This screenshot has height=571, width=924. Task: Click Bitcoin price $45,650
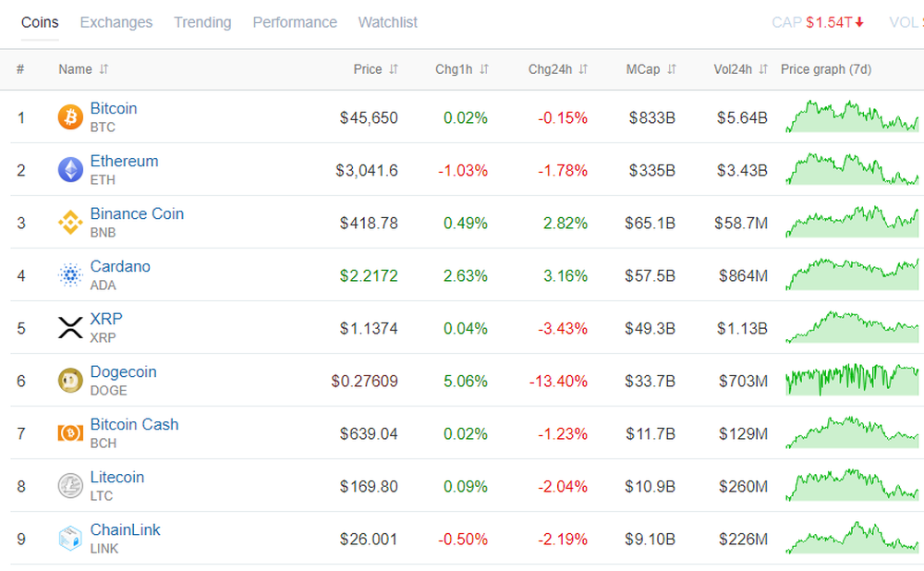pyautogui.click(x=369, y=118)
